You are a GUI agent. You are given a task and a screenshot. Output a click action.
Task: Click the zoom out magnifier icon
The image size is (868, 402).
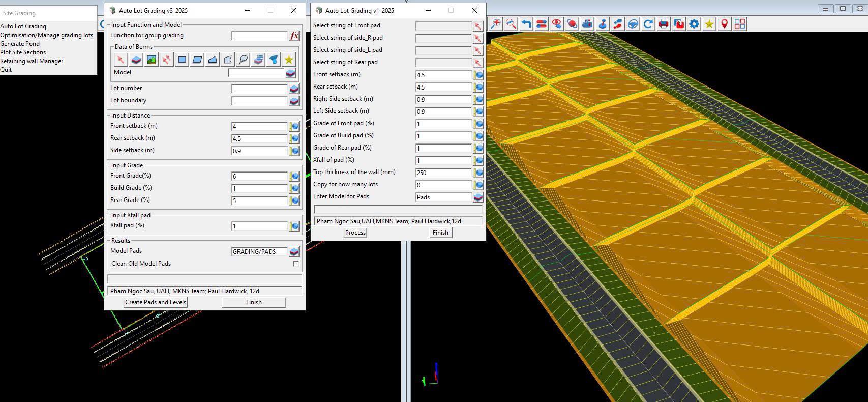(x=511, y=24)
